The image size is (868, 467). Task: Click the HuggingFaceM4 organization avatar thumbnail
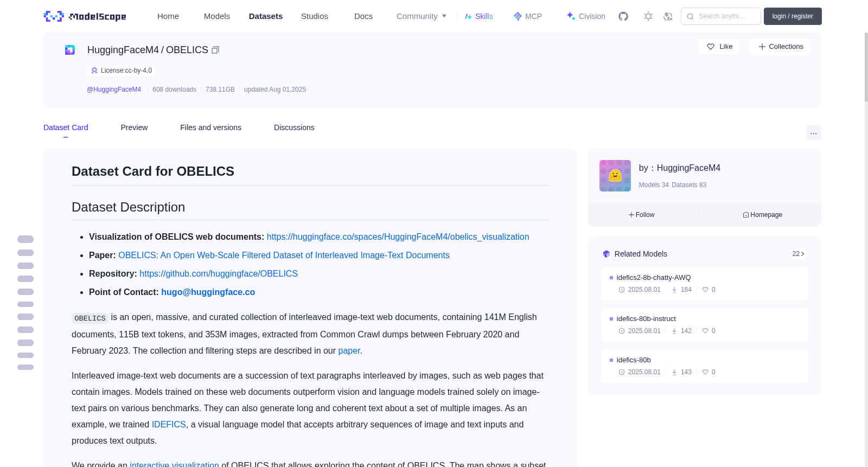(615, 176)
